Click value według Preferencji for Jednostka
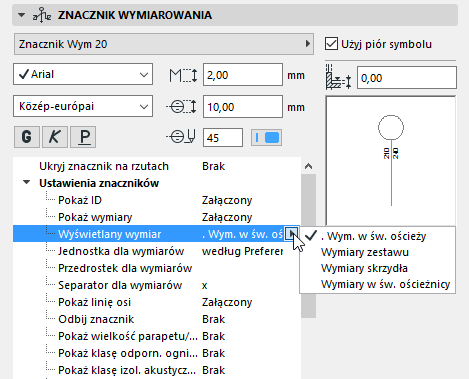Image resolution: width=469 pixels, height=379 pixels. (242, 251)
